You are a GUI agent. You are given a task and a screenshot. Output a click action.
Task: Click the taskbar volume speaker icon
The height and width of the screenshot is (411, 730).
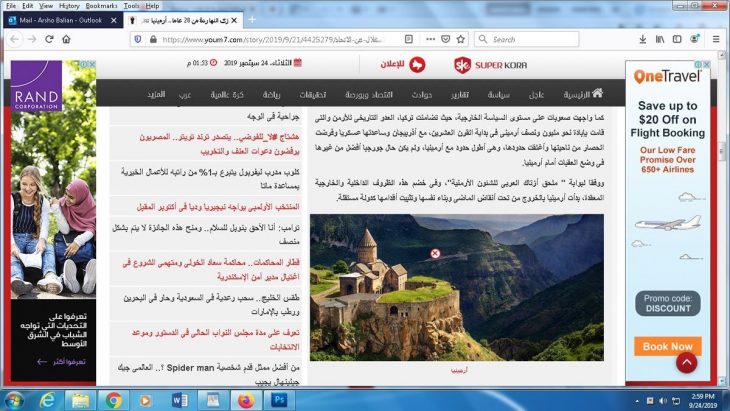coord(663,401)
